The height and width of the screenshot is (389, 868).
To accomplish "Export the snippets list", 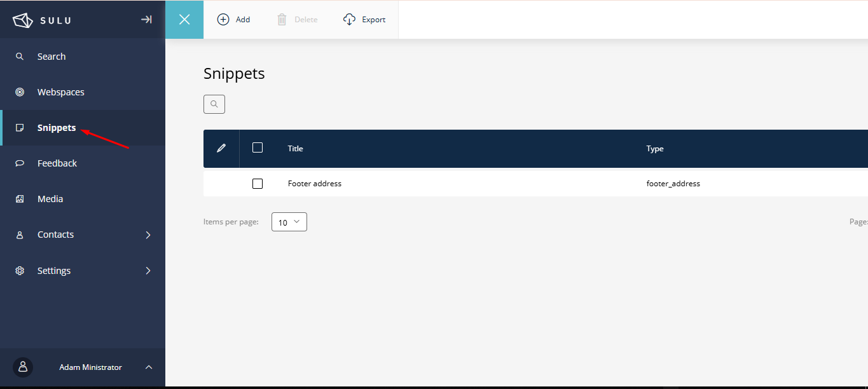I will click(364, 19).
